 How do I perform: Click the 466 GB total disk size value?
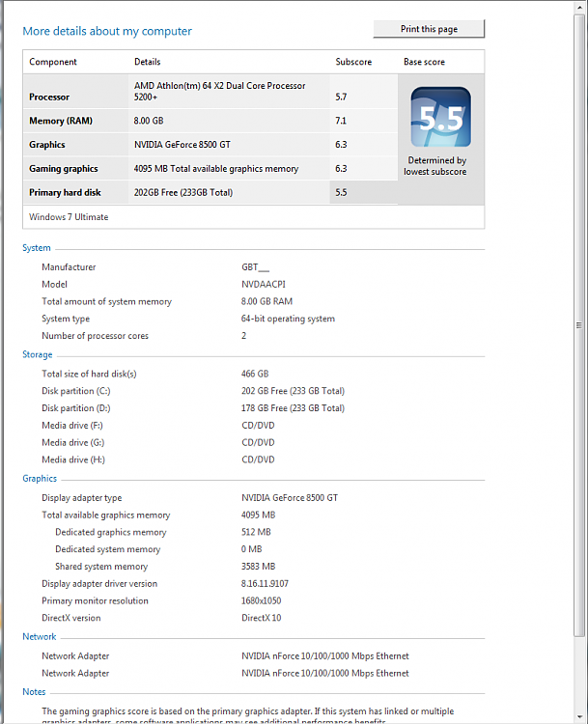point(255,374)
